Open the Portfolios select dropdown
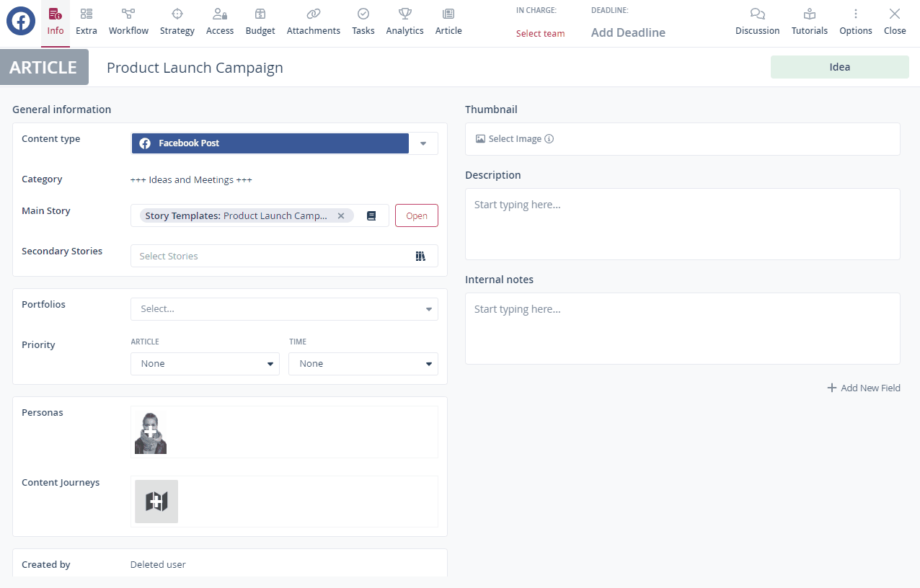 coord(284,309)
